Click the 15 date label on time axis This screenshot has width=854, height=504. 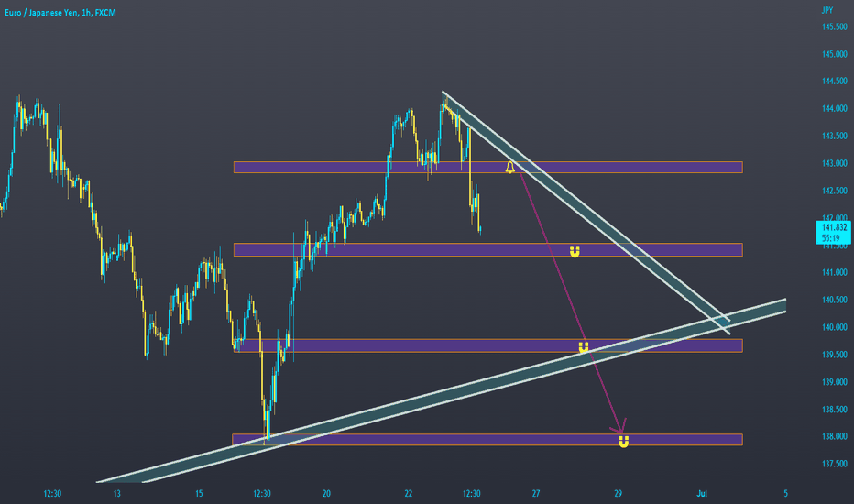(x=199, y=494)
